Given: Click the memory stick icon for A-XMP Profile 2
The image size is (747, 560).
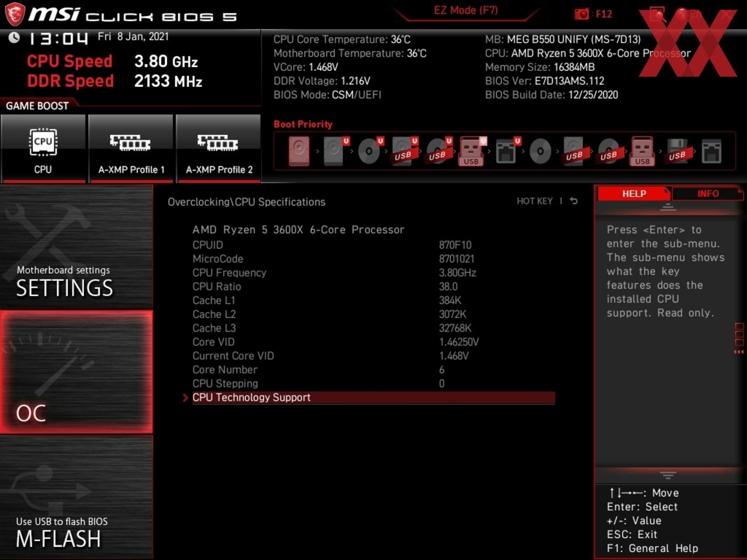Looking at the screenshot, I should 218,143.
